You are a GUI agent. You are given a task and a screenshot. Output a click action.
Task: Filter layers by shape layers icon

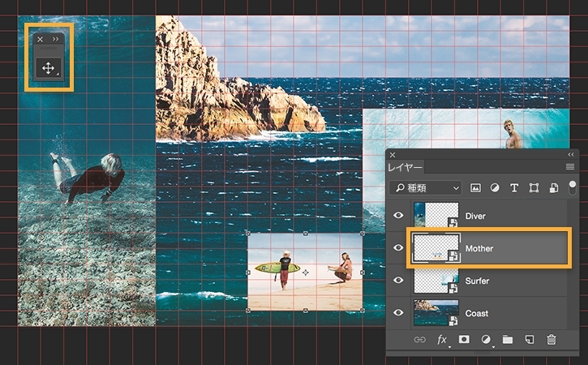click(534, 188)
